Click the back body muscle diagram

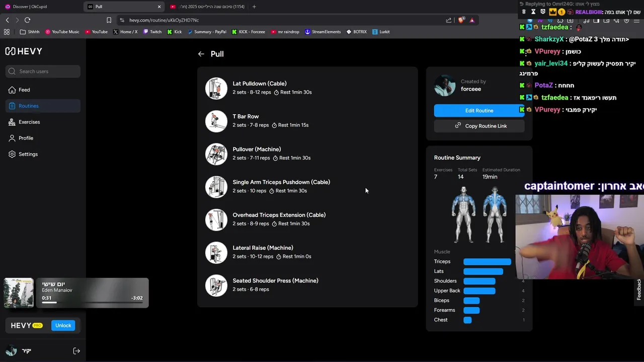point(495,215)
